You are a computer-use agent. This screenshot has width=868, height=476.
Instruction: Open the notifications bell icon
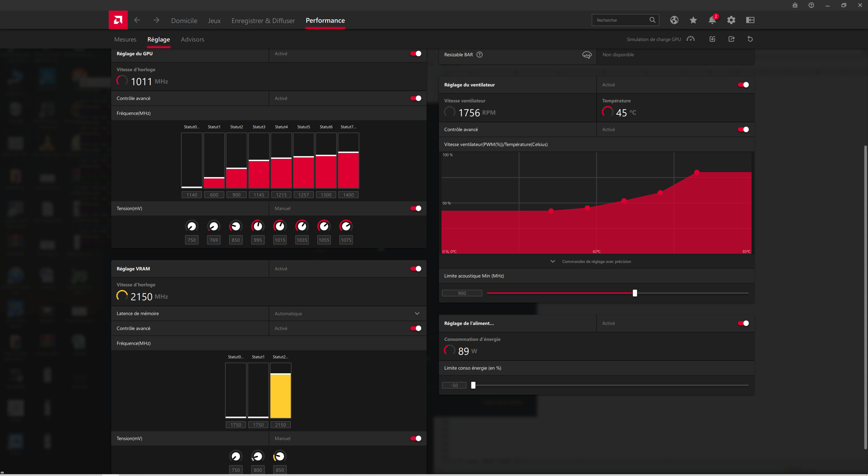(712, 20)
